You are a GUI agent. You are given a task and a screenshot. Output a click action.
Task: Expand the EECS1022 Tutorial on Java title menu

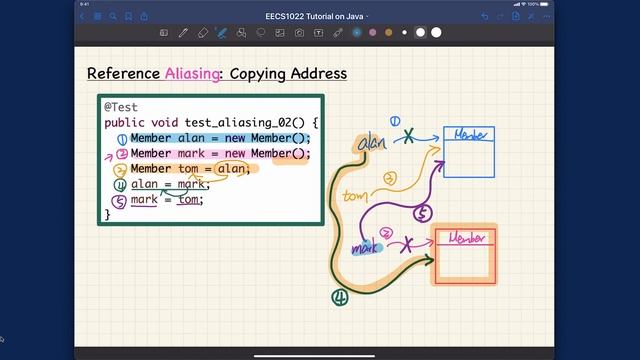tap(317, 16)
